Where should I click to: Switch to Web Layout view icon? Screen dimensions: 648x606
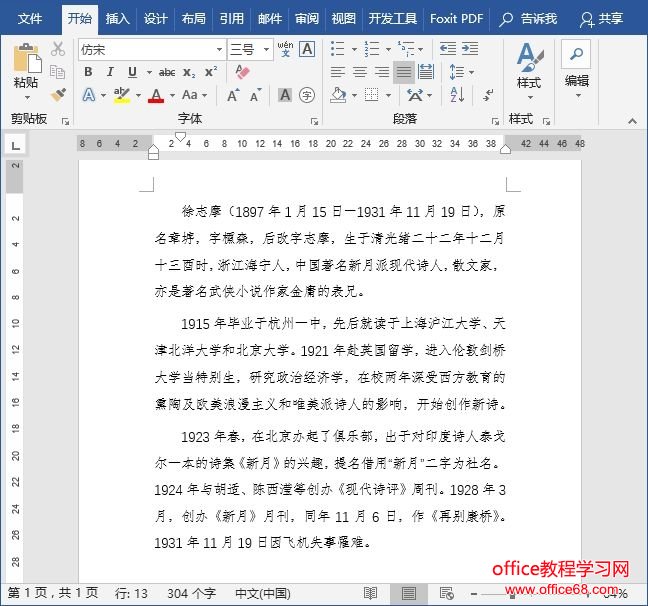point(447,594)
